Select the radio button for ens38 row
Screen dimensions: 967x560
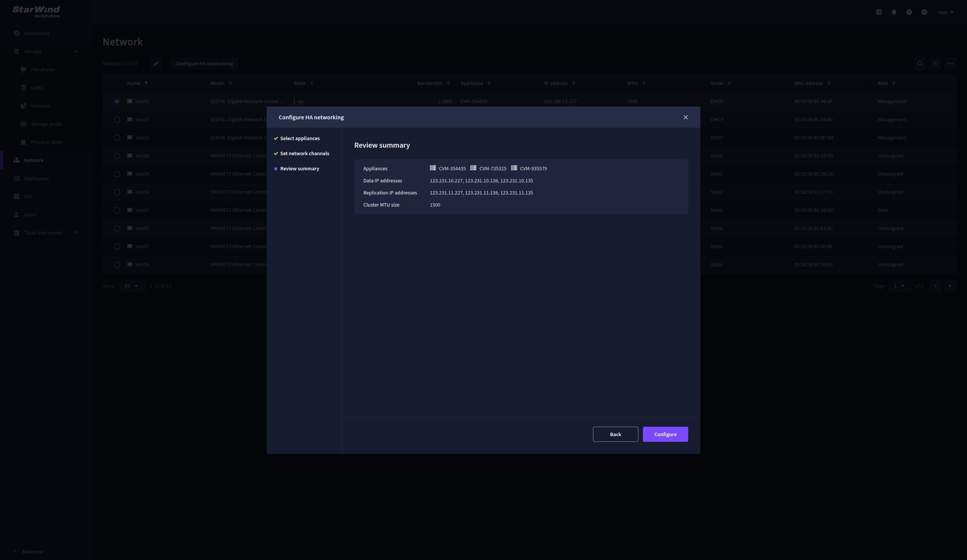(x=117, y=265)
